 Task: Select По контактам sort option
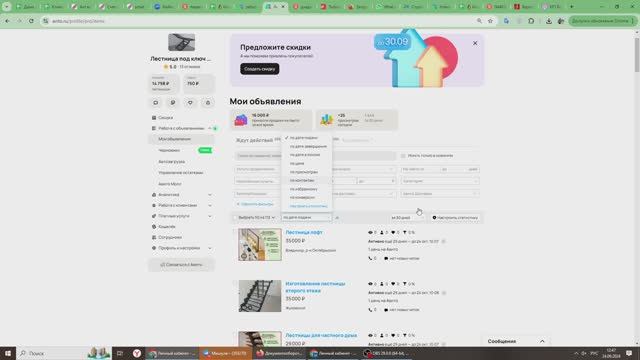click(x=302, y=180)
